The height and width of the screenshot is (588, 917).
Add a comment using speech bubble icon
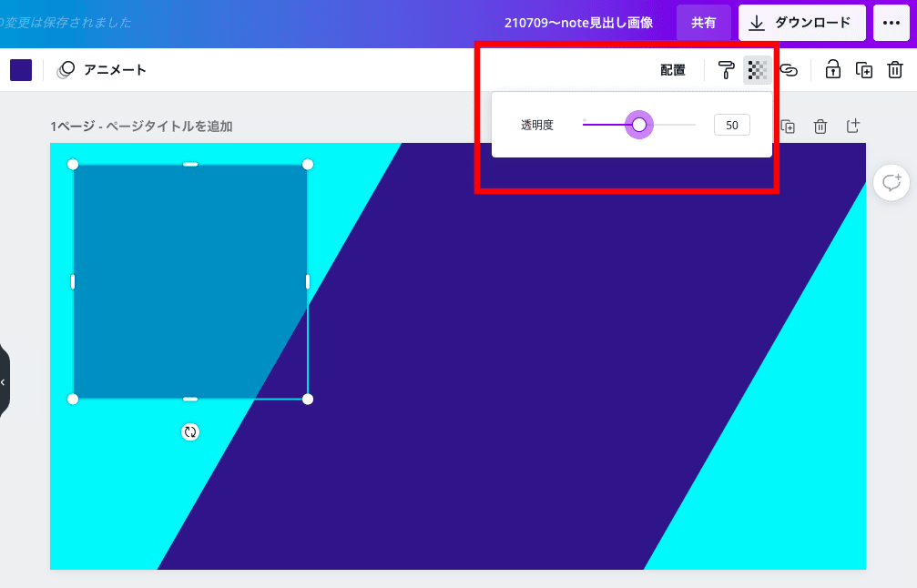click(892, 183)
